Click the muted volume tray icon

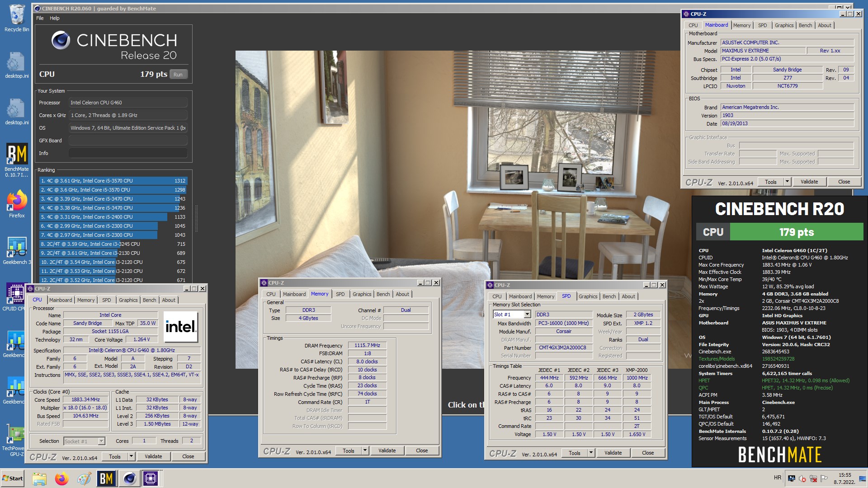coord(802,479)
